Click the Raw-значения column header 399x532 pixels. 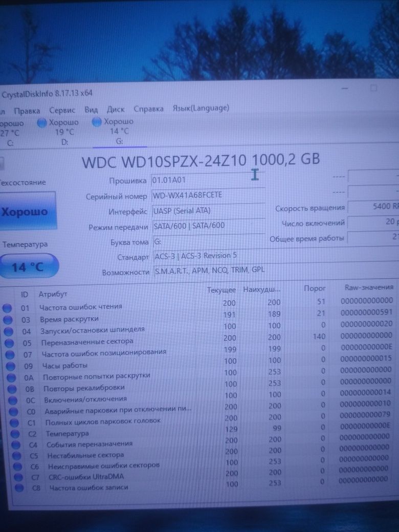click(x=369, y=287)
